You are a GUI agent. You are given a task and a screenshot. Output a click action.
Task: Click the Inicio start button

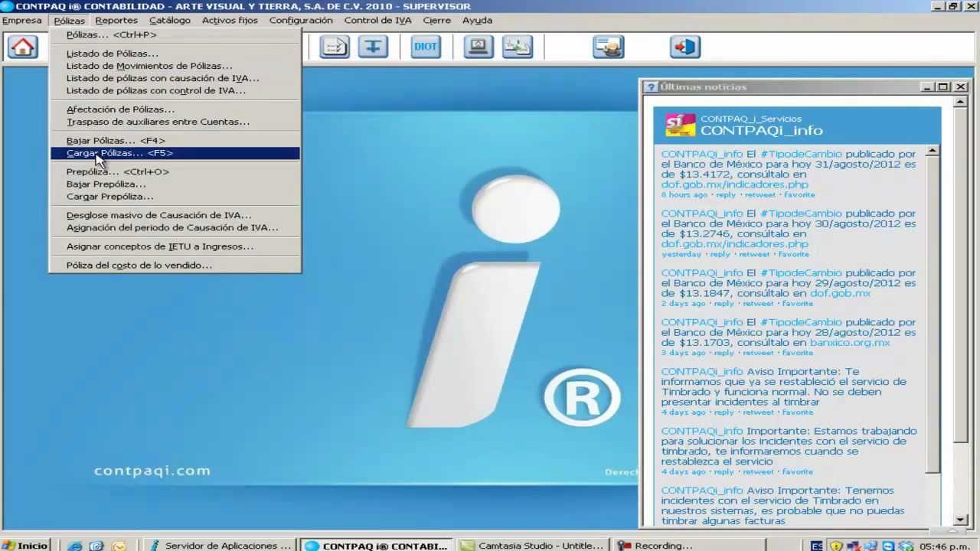(x=25, y=546)
